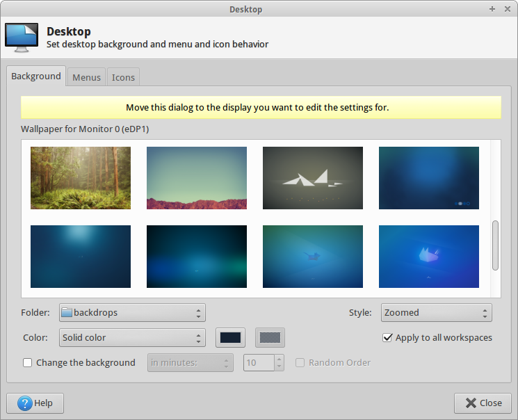The image size is (518, 420).
Task: Expand the Style dropdown showing Zoomed
Action: [x=436, y=313]
